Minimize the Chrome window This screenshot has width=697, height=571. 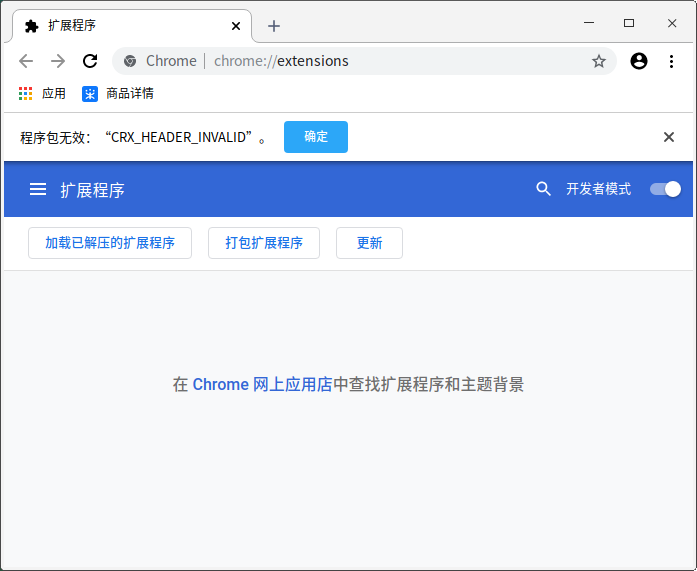point(589,23)
